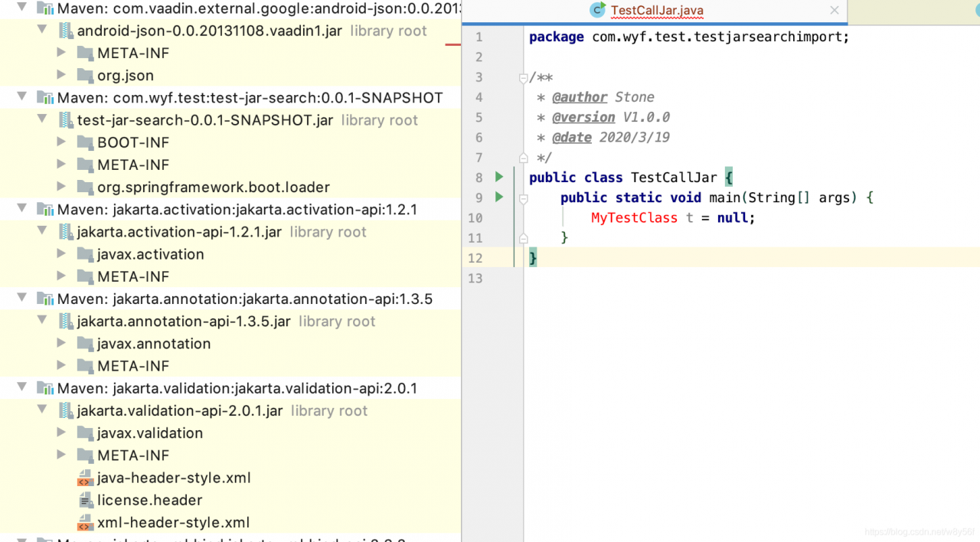
Task: Click the TestCallJar.java class file icon in tab
Action: 597,10
